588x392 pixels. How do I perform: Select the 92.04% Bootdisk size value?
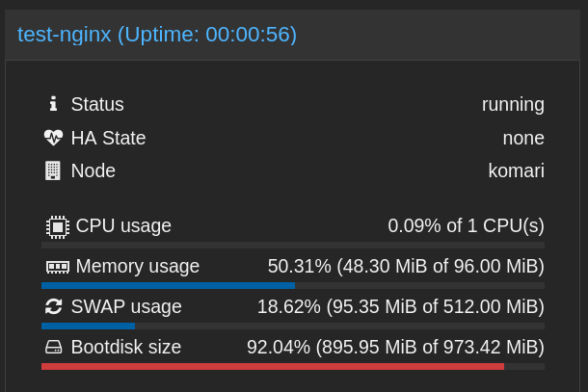click(395, 347)
